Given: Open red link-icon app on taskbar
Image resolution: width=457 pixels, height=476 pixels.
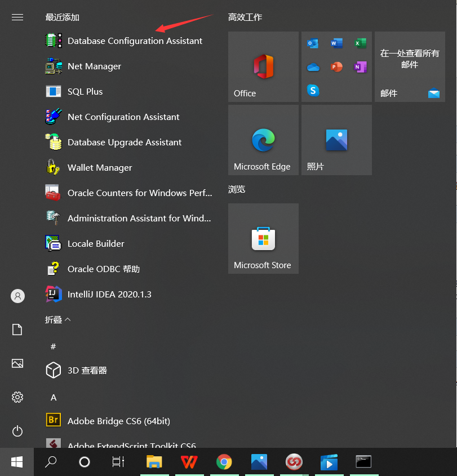Looking at the screenshot, I should click(294, 462).
